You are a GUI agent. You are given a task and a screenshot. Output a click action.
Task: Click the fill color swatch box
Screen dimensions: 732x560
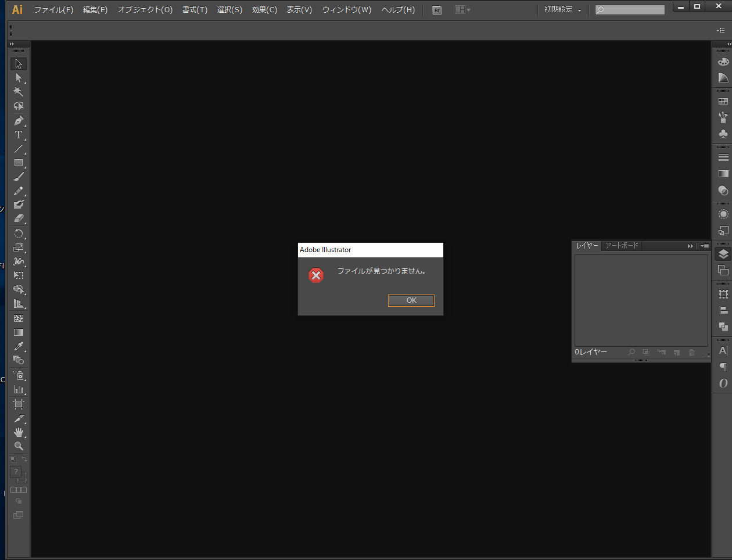coord(16,472)
